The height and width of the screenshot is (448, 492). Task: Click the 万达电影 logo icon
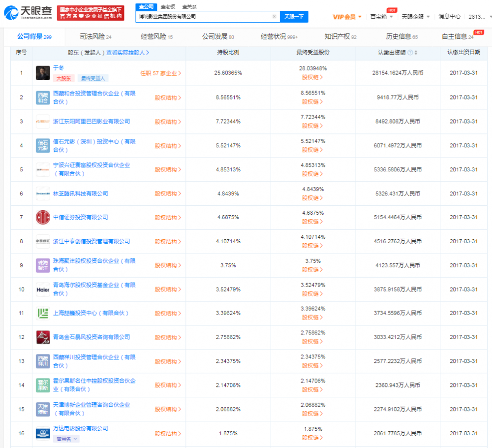pos(43,434)
